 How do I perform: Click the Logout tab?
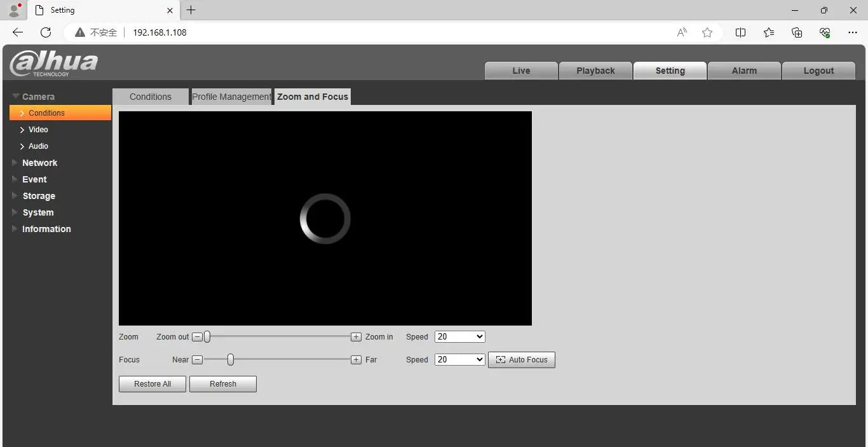coord(818,71)
